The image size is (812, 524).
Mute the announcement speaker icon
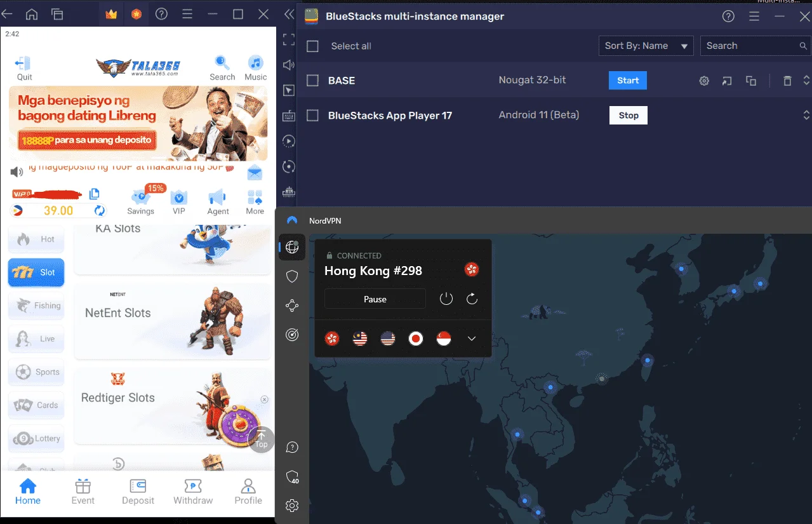17,171
